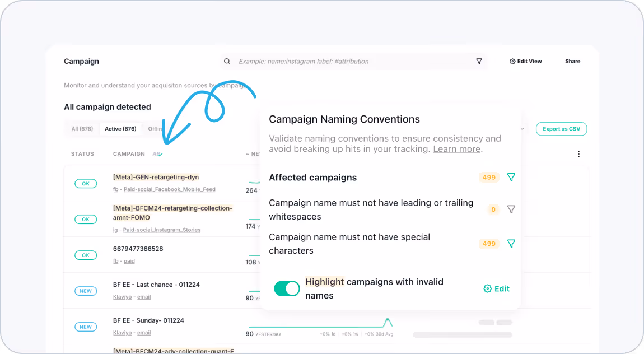Click the ig source link
The width and height of the screenshot is (644, 354).
pyautogui.click(x=115, y=230)
